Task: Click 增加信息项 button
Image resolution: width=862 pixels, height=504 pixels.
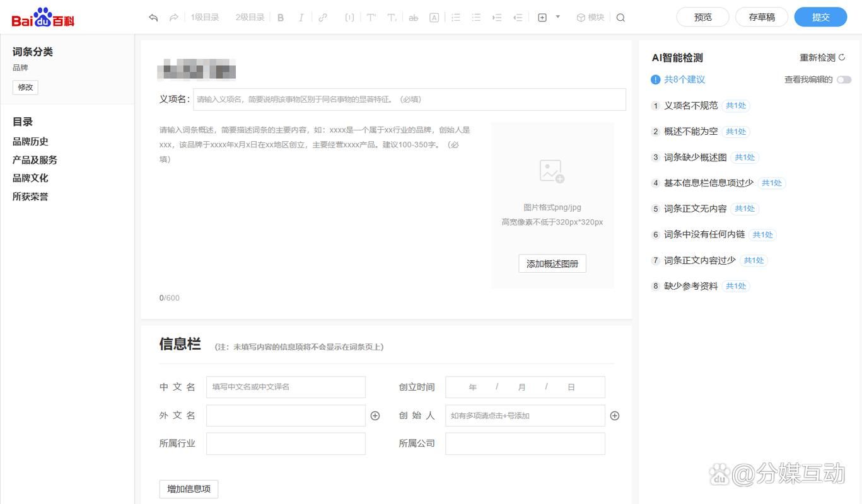Action: pyautogui.click(x=189, y=489)
